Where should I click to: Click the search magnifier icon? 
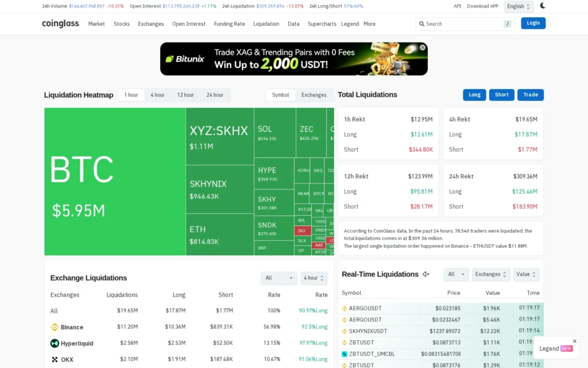tap(421, 24)
